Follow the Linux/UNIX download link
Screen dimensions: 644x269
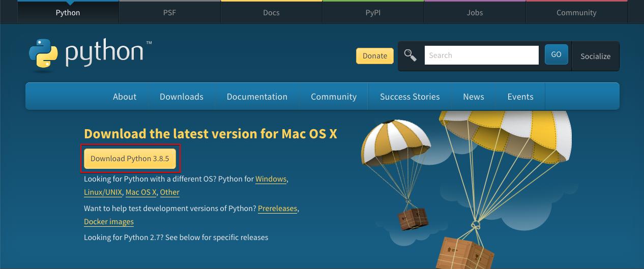103,192
